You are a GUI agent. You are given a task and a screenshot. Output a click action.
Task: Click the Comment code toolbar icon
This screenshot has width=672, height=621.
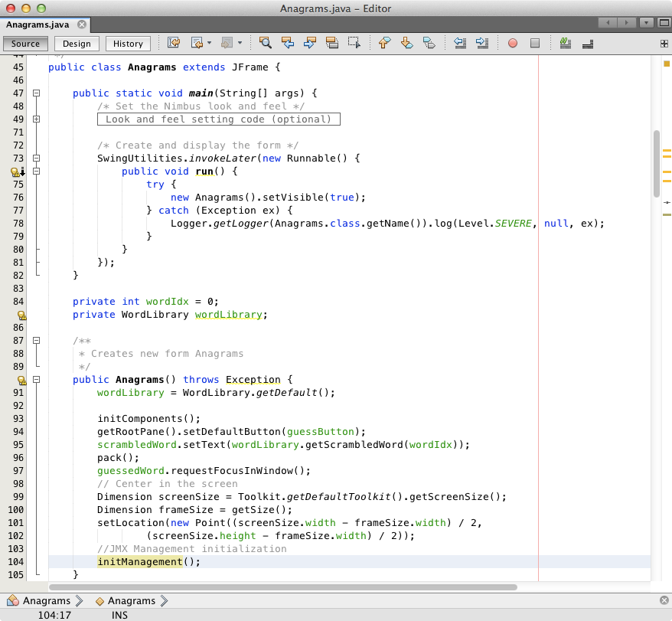pyautogui.click(x=566, y=44)
